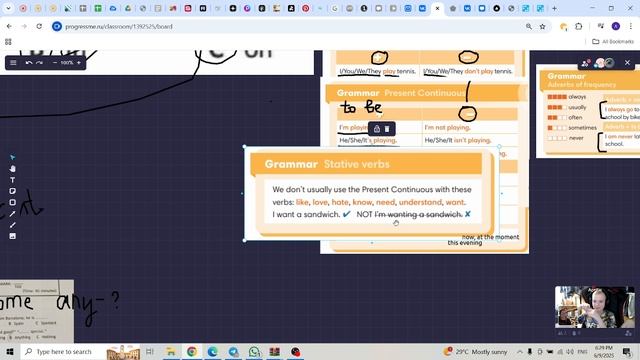Open Microsoft Edge from taskbar
Viewport: 640px width, 360px height.
(213, 351)
